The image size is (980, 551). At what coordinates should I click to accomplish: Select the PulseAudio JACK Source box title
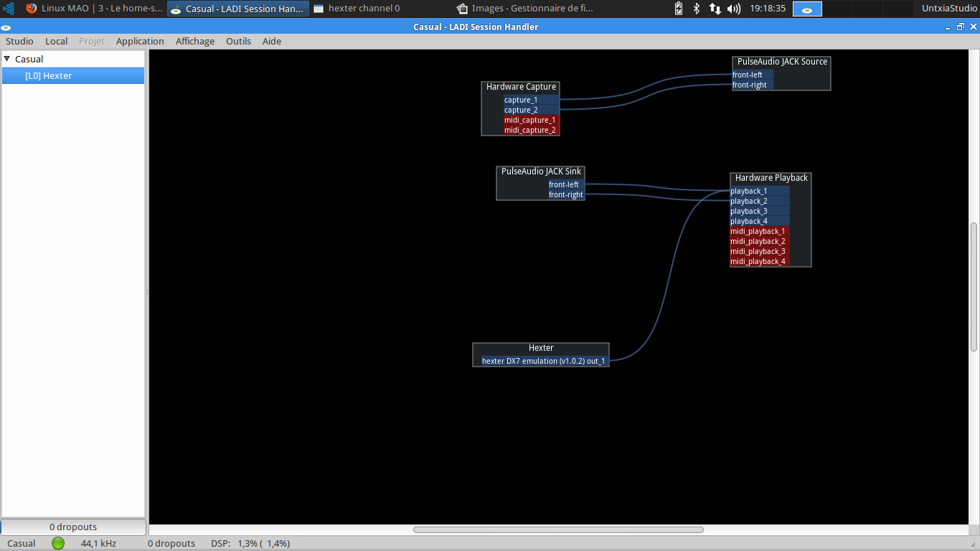click(782, 62)
